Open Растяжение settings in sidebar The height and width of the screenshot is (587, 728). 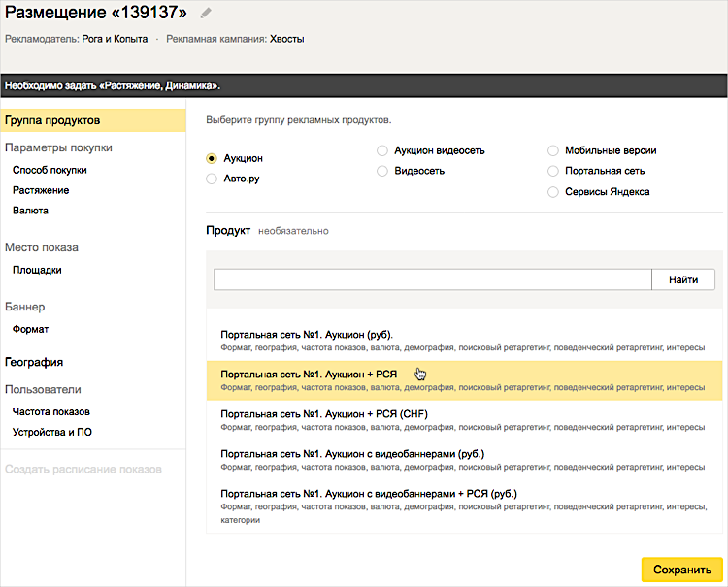[x=41, y=190]
